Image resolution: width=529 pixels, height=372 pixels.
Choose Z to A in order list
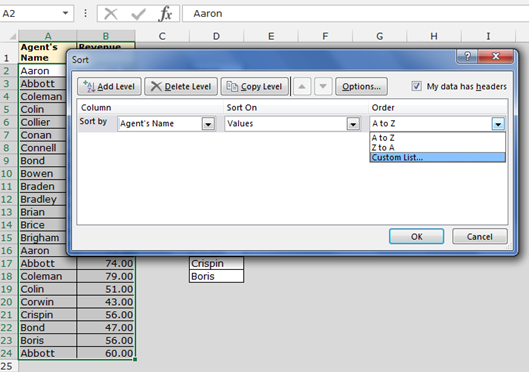tap(437, 147)
